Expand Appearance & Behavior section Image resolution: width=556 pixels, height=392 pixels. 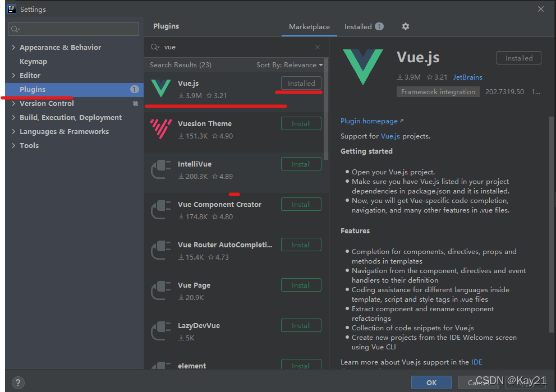(x=13, y=48)
